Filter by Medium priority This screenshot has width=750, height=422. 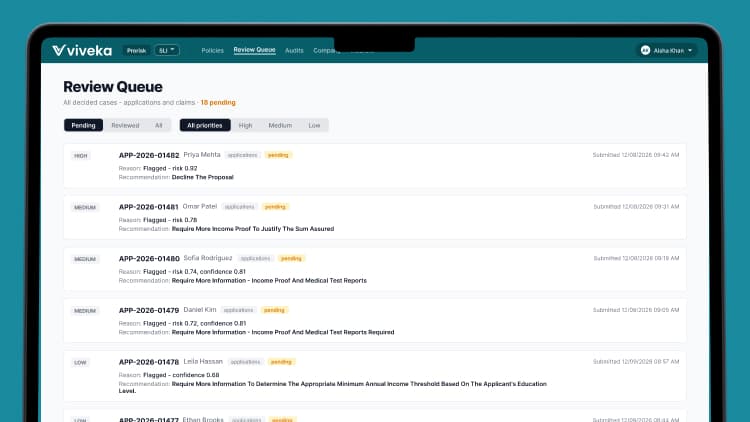280,125
